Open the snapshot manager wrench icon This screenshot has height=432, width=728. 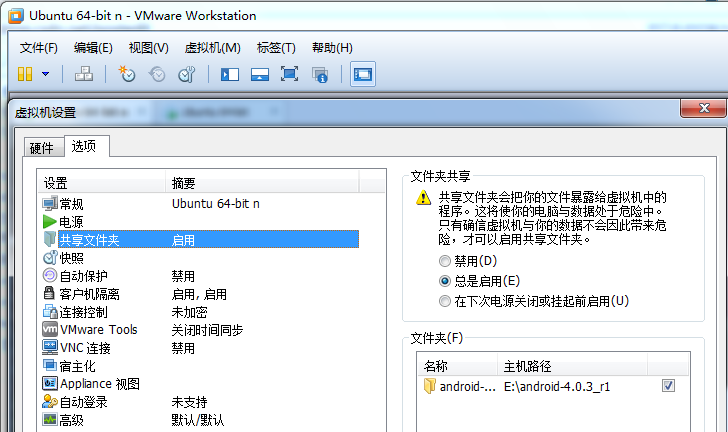[187, 74]
